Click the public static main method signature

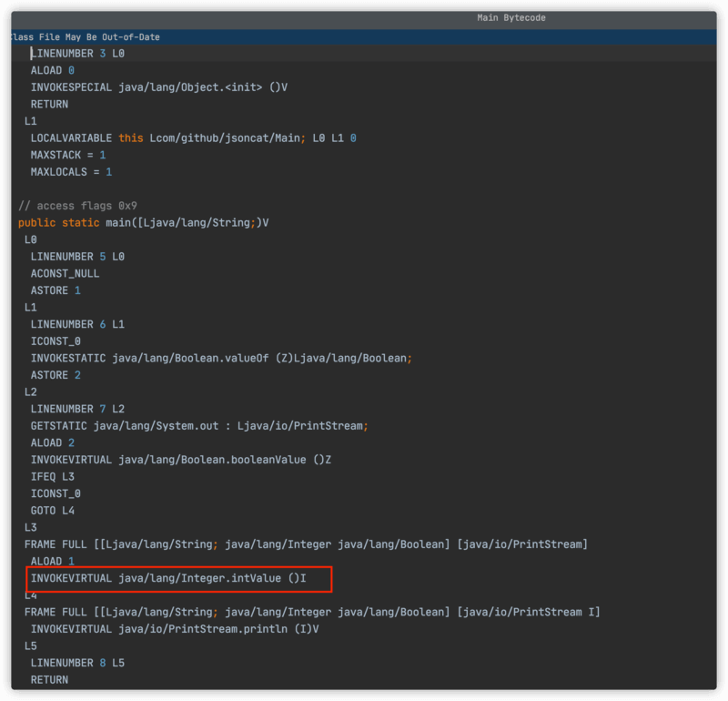143,223
